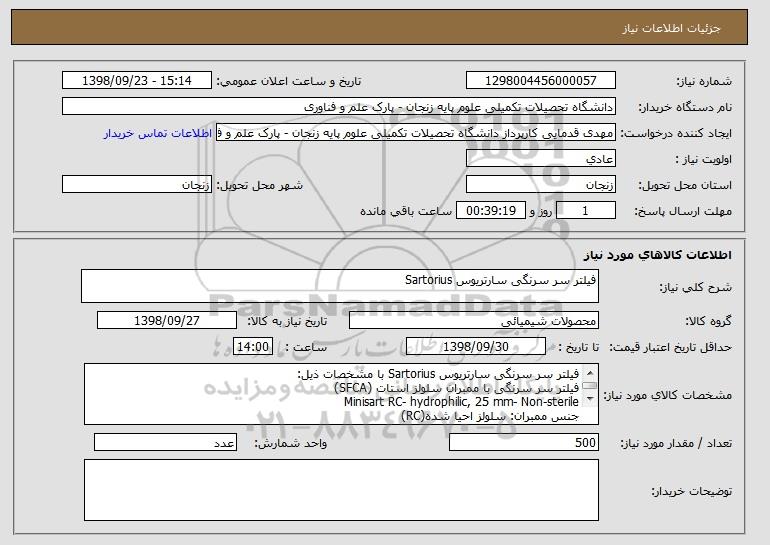Click the label گروه کالا
Image resolution: width=770 pixels, height=545 pixels.
pos(708,321)
